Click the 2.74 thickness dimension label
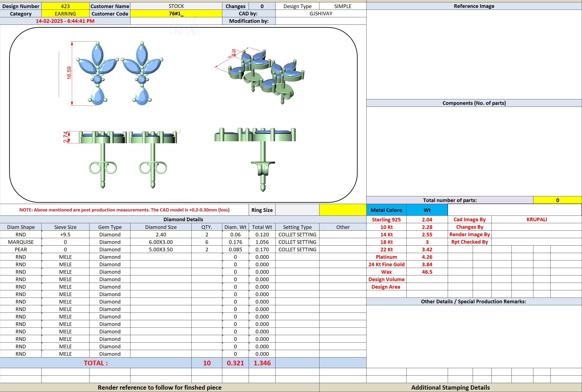The width and height of the screenshot is (582, 392). pyautogui.click(x=65, y=137)
